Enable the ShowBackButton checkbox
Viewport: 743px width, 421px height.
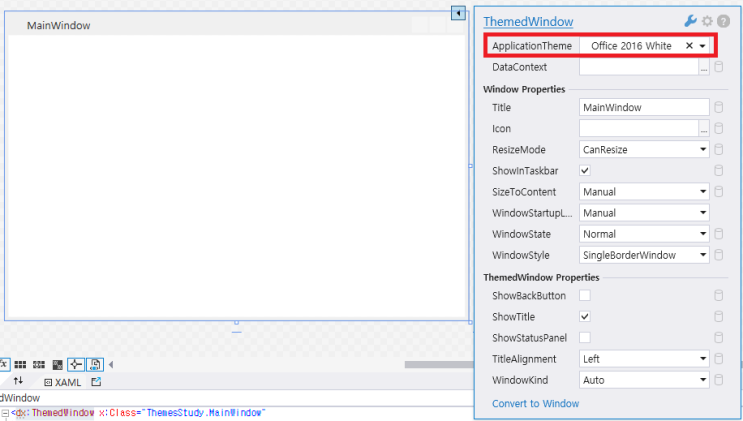[585, 295]
